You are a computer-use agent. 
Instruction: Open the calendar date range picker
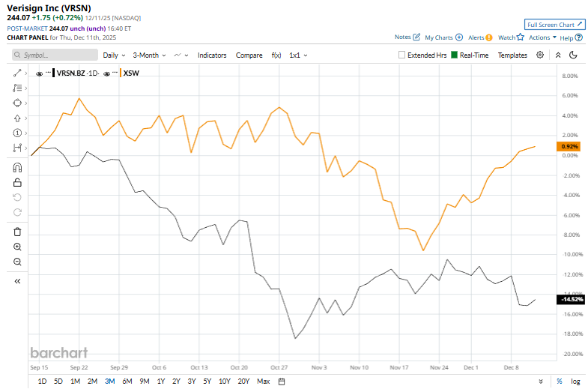tap(282, 382)
